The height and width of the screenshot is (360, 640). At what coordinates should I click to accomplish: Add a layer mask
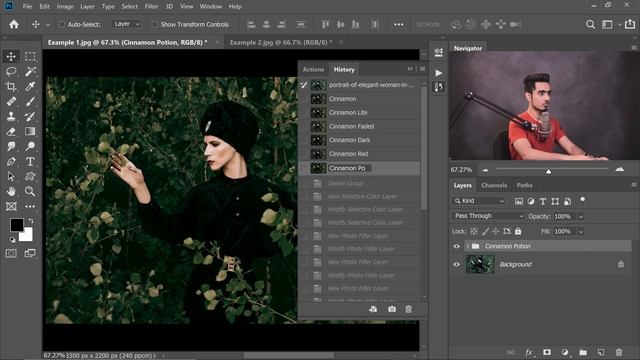click(547, 352)
